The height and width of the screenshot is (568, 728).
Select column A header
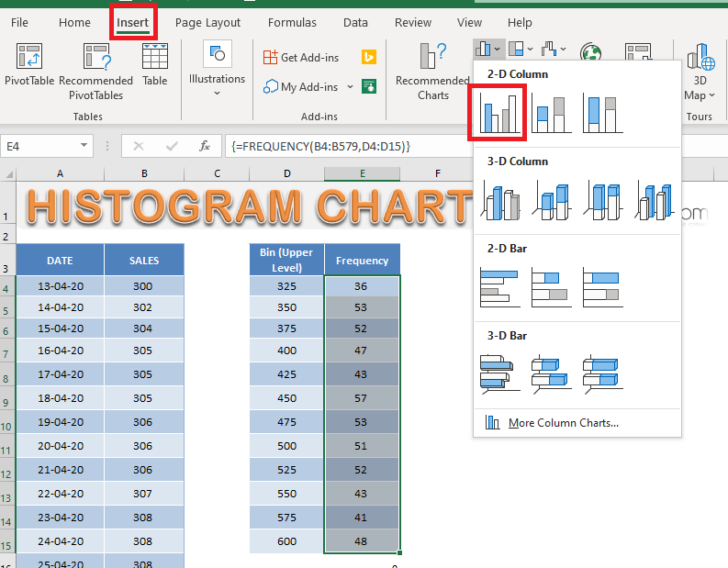[x=60, y=173]
